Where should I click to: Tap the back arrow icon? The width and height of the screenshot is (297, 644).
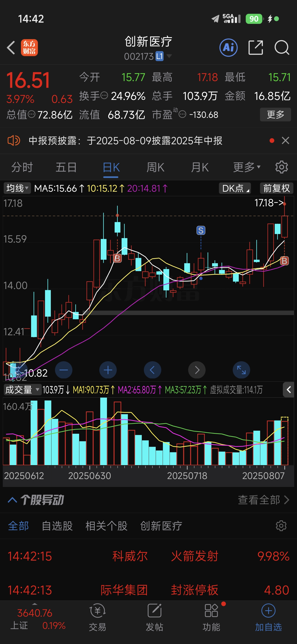coord(11,47)
